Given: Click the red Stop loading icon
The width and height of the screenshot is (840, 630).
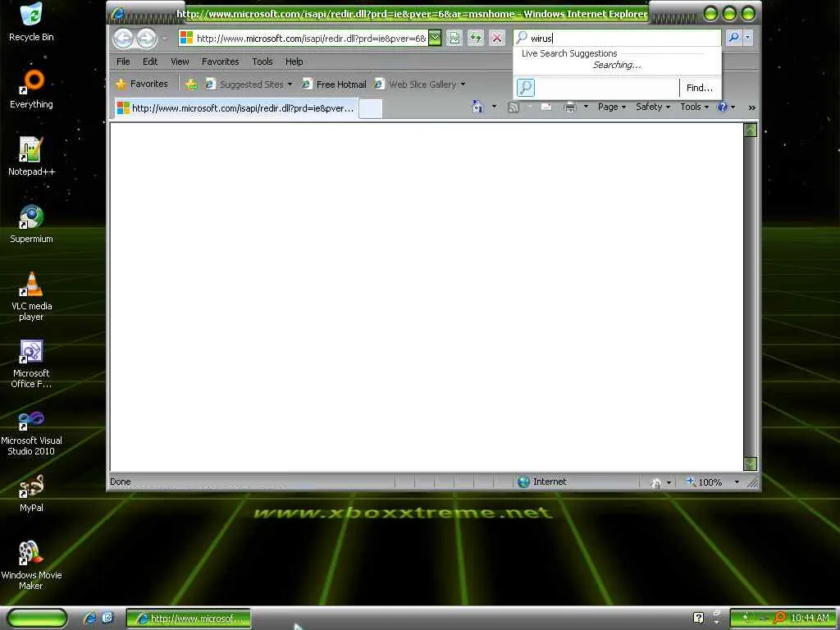Looking at the screenshot, I should click(497, 38).
